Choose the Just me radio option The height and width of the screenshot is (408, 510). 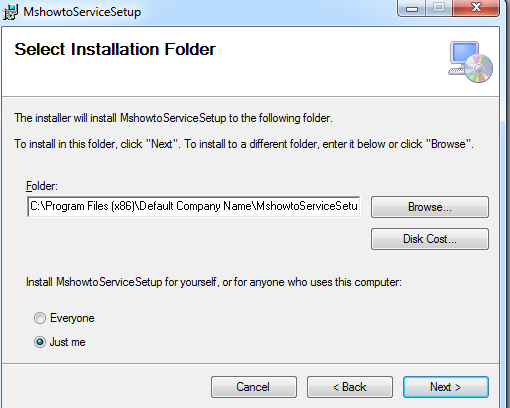pos(40,342)
